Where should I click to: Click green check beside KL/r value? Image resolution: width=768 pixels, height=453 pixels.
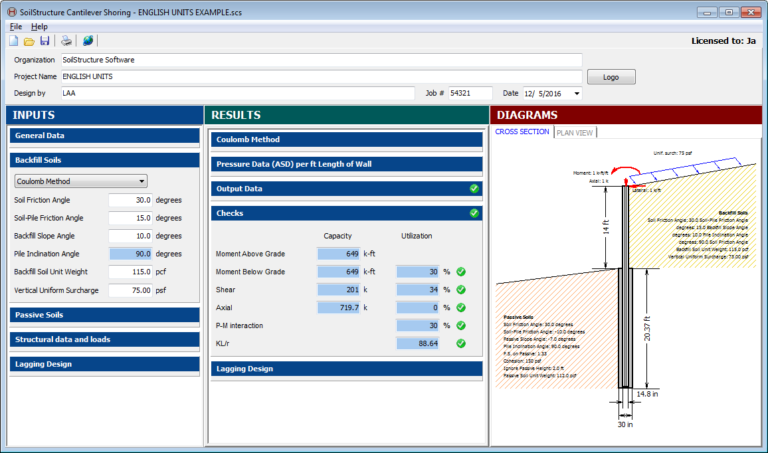click(461, 343)
